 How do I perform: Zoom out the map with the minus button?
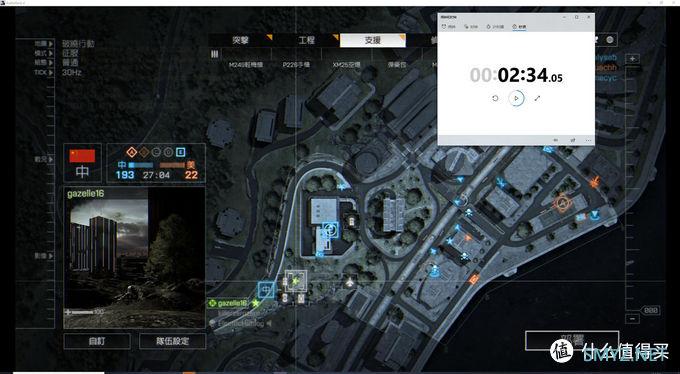tap(633, 319)
